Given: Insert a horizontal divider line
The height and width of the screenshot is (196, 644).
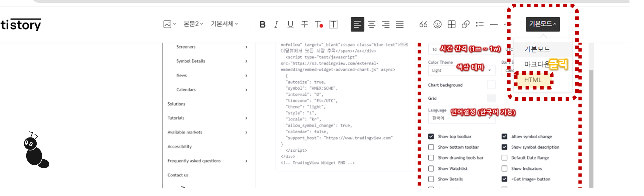Looking at the screenshot, I should [x=494, y=24].
